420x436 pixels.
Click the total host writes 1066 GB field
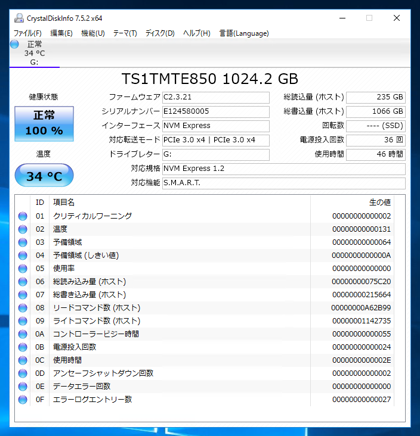click(x=376, y=111)
